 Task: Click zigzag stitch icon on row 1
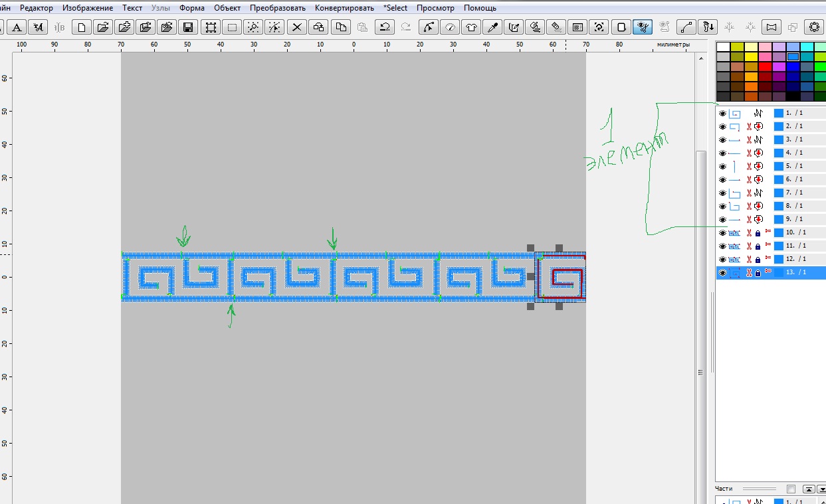758,113
